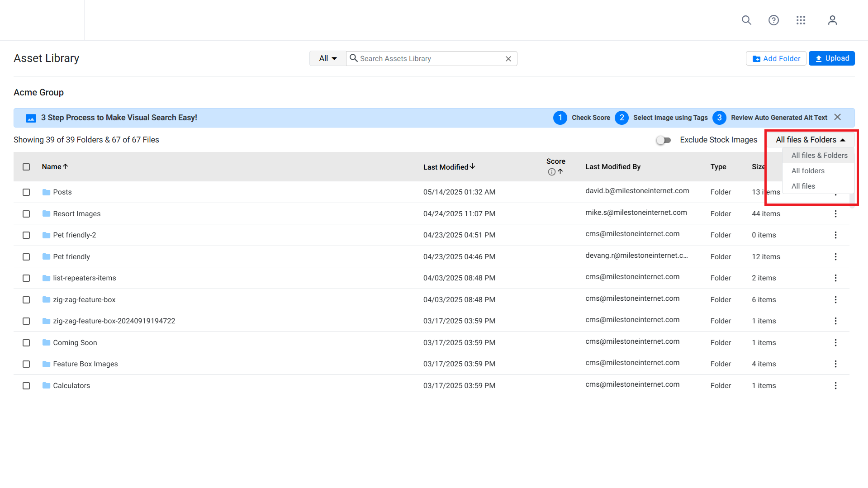Image resolution: width=868 pixels, height=488 pixels.
Task: Open the list-repeaters-items folder name
Action: (x=85, y=278)
